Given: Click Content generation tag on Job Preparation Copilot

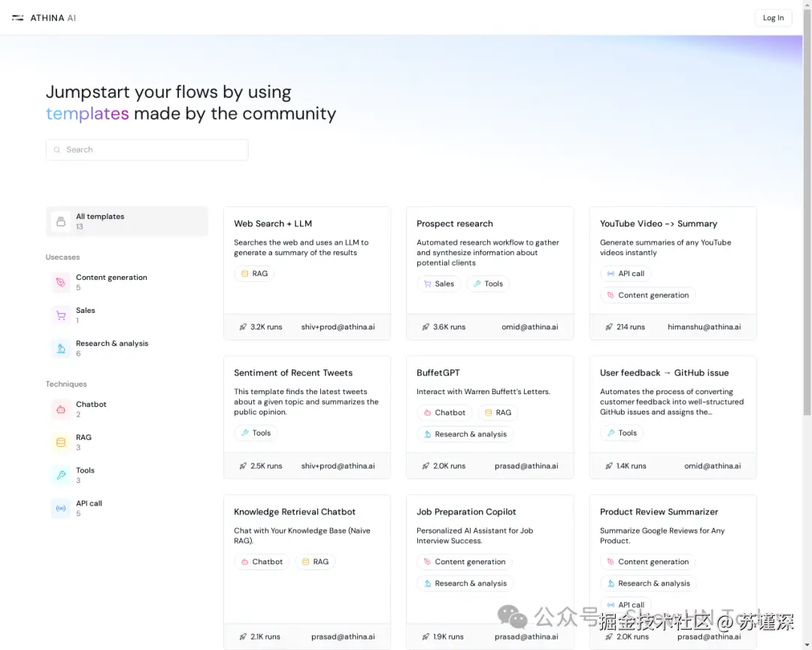Looking at the screenshot, I should coord(464,562).
